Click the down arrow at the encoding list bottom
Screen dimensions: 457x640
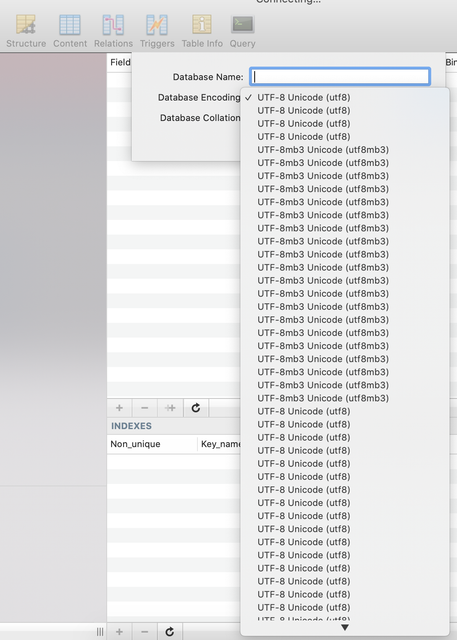coord(345,627)
